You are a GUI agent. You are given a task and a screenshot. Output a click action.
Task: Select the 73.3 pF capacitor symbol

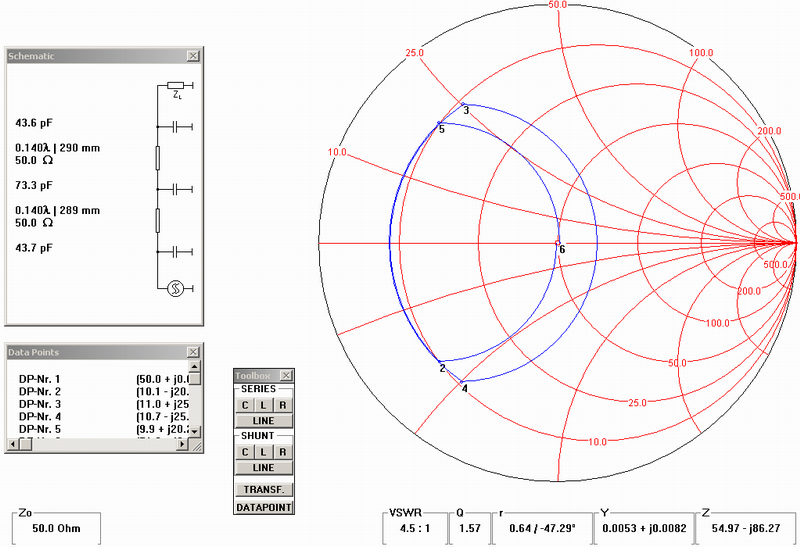click(x=175, y=189)
